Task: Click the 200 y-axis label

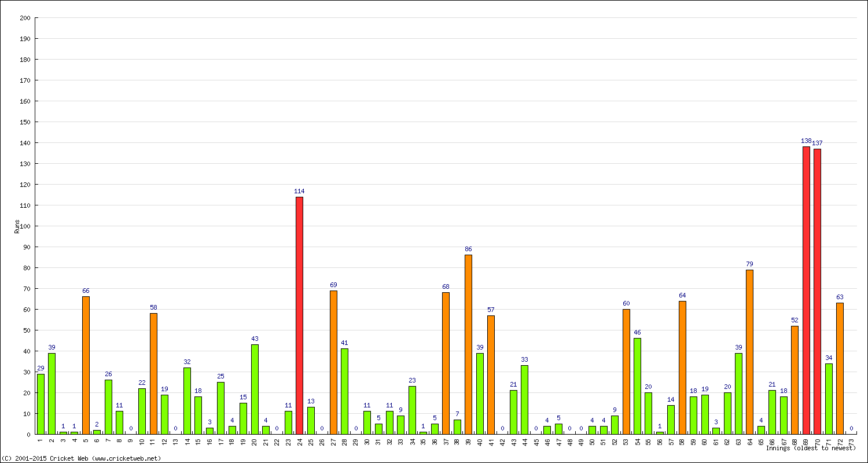Action: tap(25, 18)
